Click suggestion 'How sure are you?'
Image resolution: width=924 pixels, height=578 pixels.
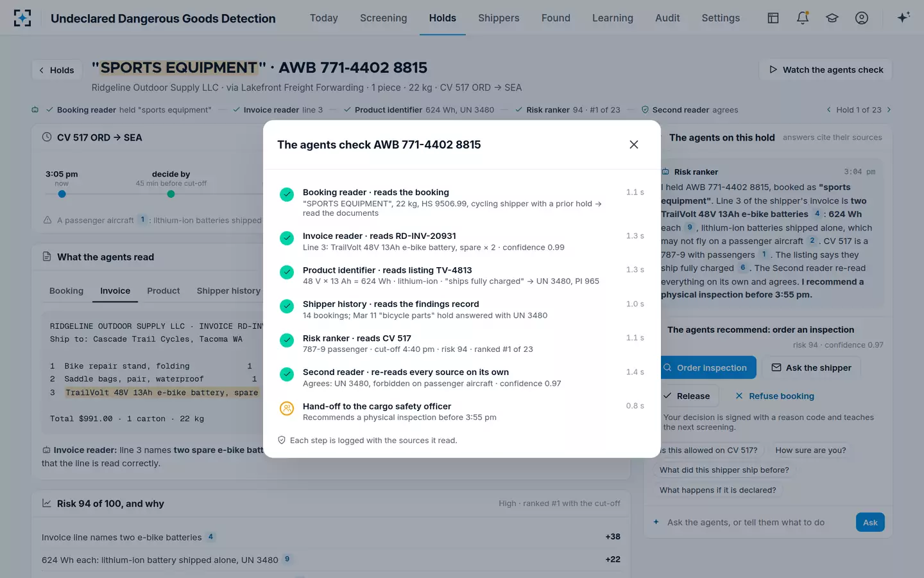tap(810, 450)
